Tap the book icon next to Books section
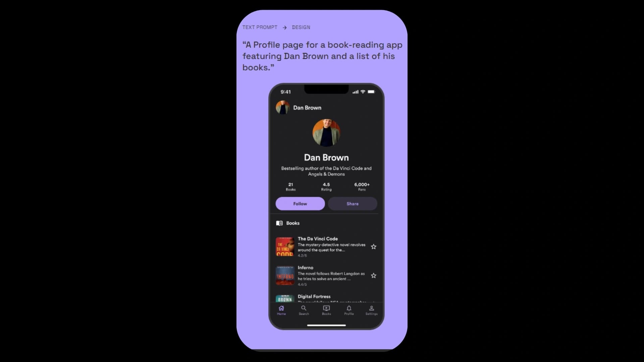The image size is (644, 362). [279, 223]
